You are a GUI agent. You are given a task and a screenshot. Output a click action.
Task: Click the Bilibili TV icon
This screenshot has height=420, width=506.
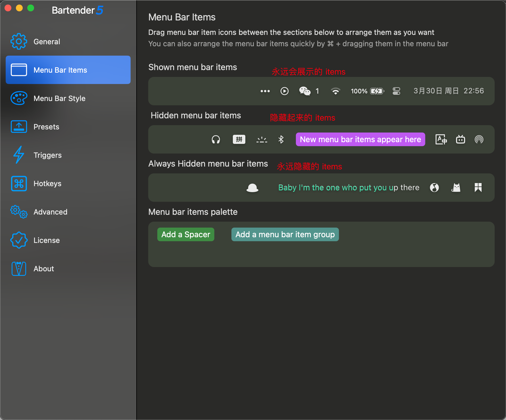tap(461, 139)
